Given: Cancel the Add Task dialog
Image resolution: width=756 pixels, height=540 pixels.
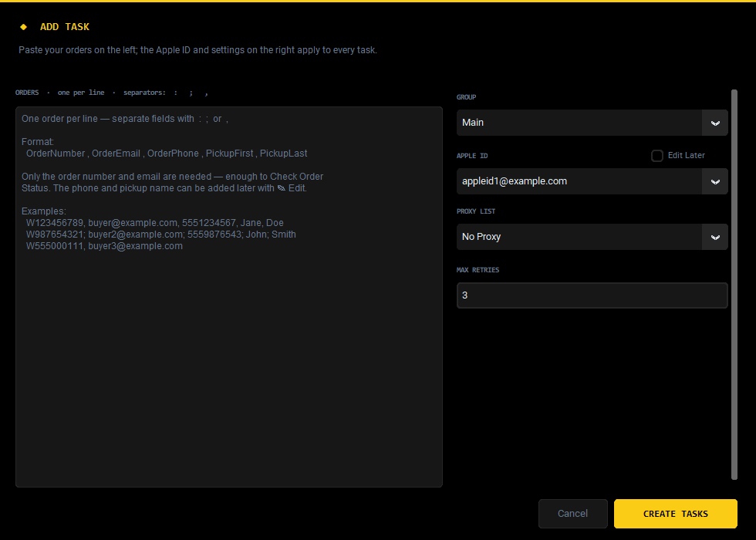Looking at the screenshot, I should [572, 514].
